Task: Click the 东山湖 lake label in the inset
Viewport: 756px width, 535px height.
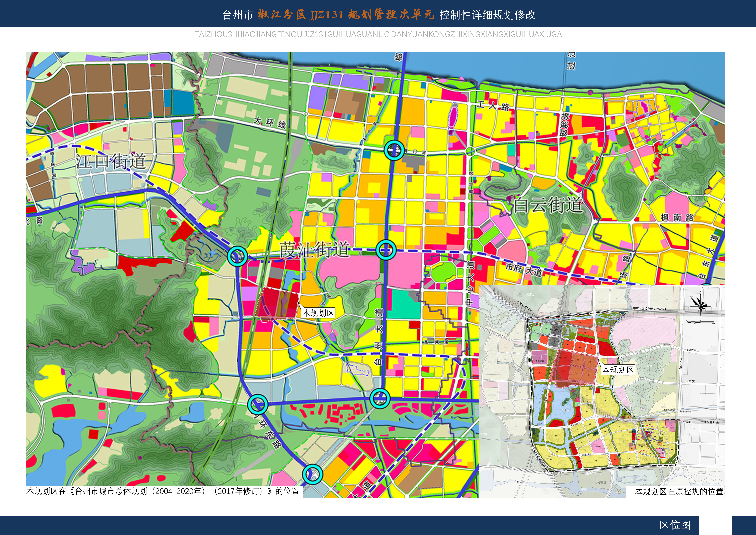Action: click(x=565, y=410)
